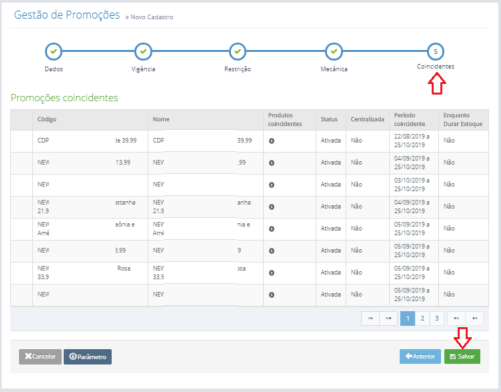Viewport: 501px width, 392px height.
Task: Go to the Restrição step circle
Action: coord(237,52)
